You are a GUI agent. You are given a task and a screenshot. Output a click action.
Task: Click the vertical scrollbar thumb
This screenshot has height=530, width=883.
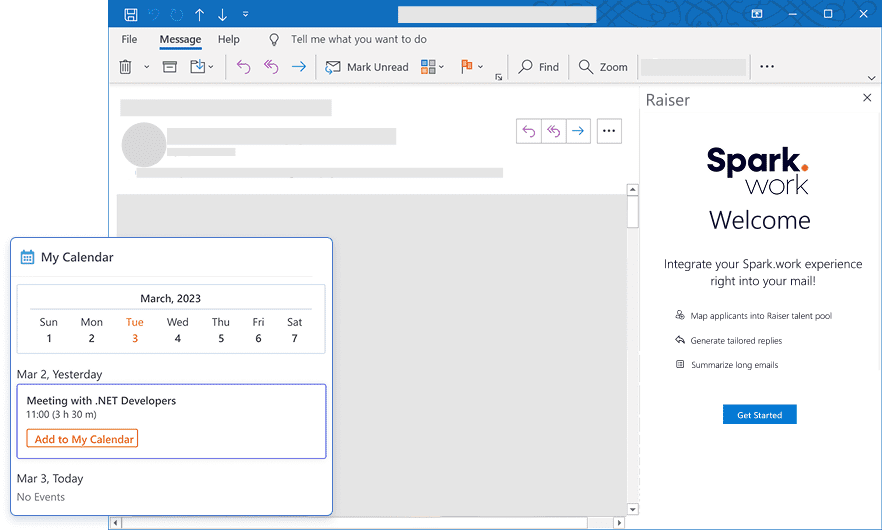click(x=632, y=212)
